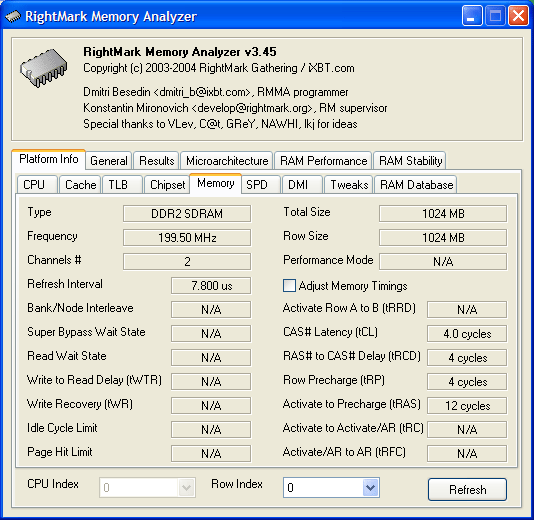Viewport: 534px width, 520px height.
Task: Open the CPU Index dropdown
Action: (186, 487)
